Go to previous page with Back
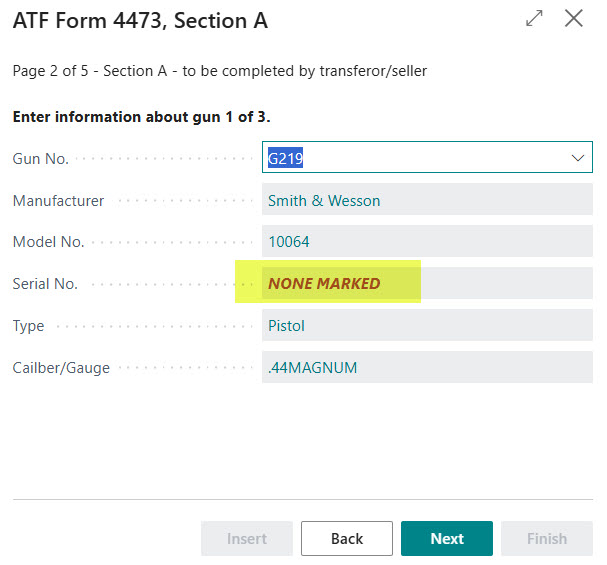Viewport: 607px width, 565px height. [x=346, y=538]
